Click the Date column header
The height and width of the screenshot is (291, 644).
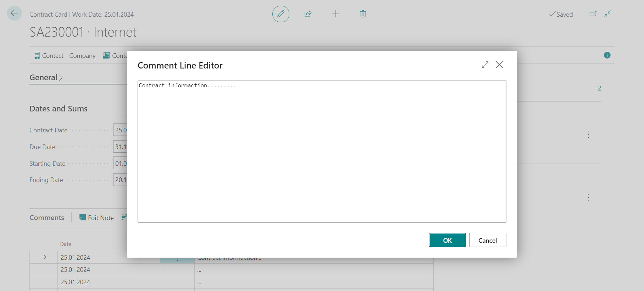click(66, 244)
